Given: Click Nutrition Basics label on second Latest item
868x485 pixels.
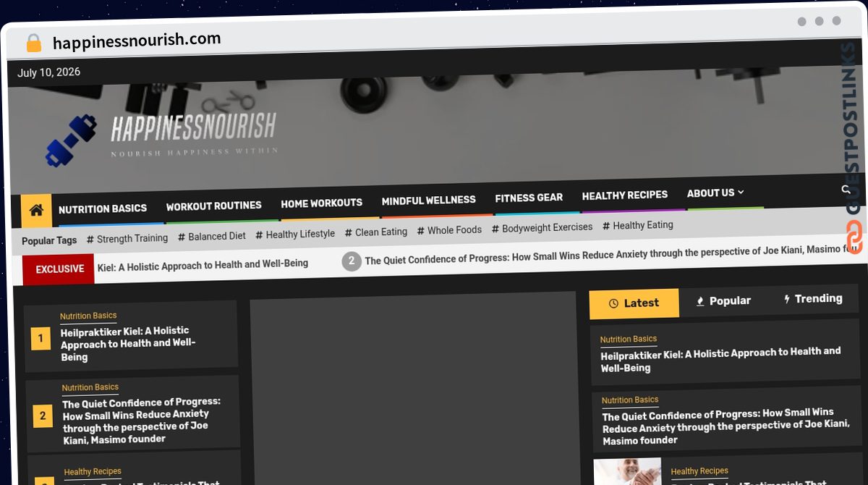Looking at the screenshot, I should [x=630, y=400].
